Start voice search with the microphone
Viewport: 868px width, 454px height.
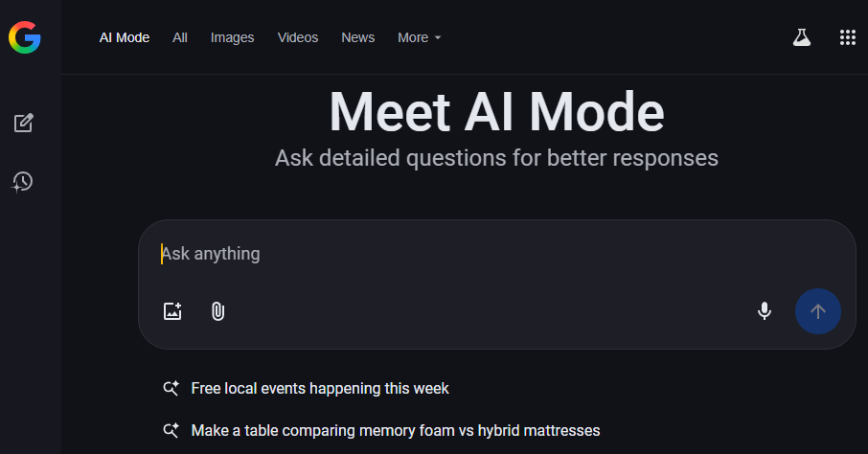(x=765, y=310)
